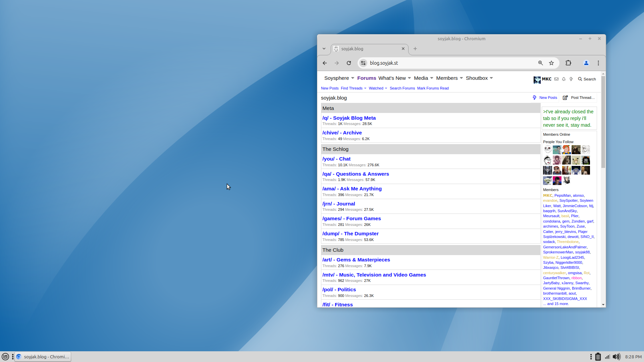This screenshot has width=644, height=362.
Task: Open forum Search with magnifier
Action: click(587, 79)
